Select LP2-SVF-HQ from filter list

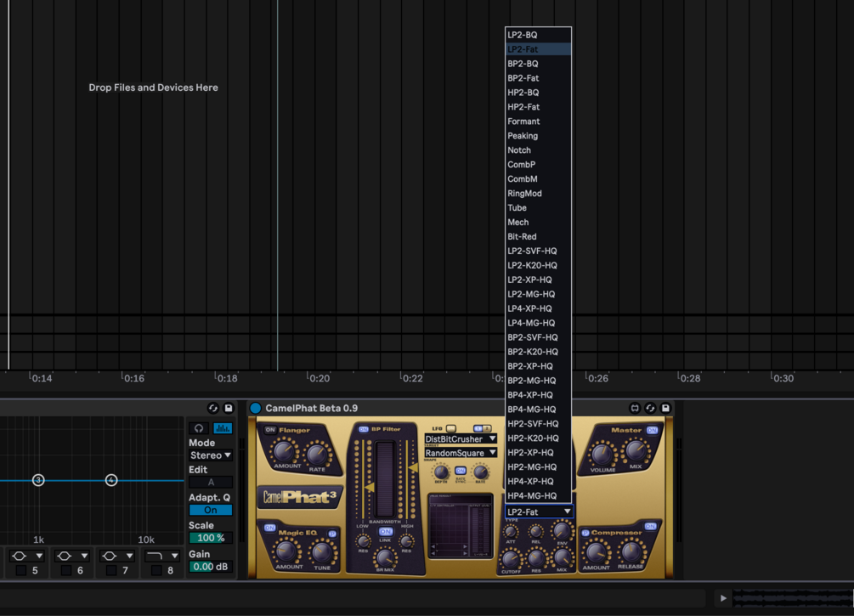[538, 251]
